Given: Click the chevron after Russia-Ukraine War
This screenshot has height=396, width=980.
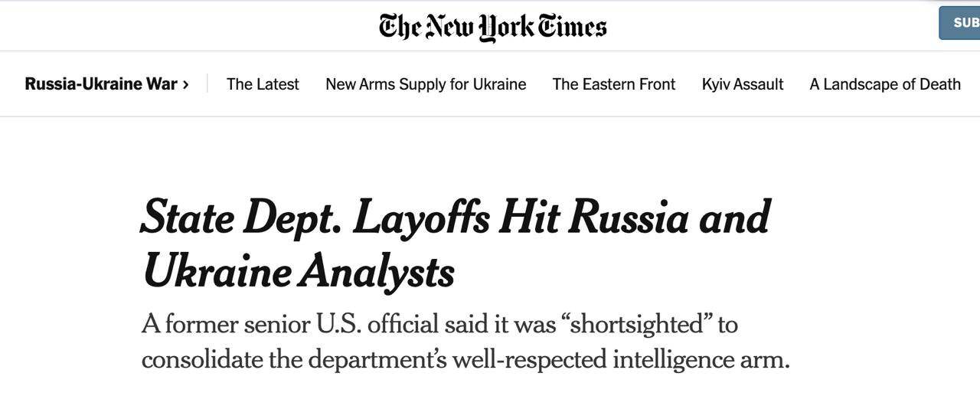Looking at the screenshot, I should [186, 84].
